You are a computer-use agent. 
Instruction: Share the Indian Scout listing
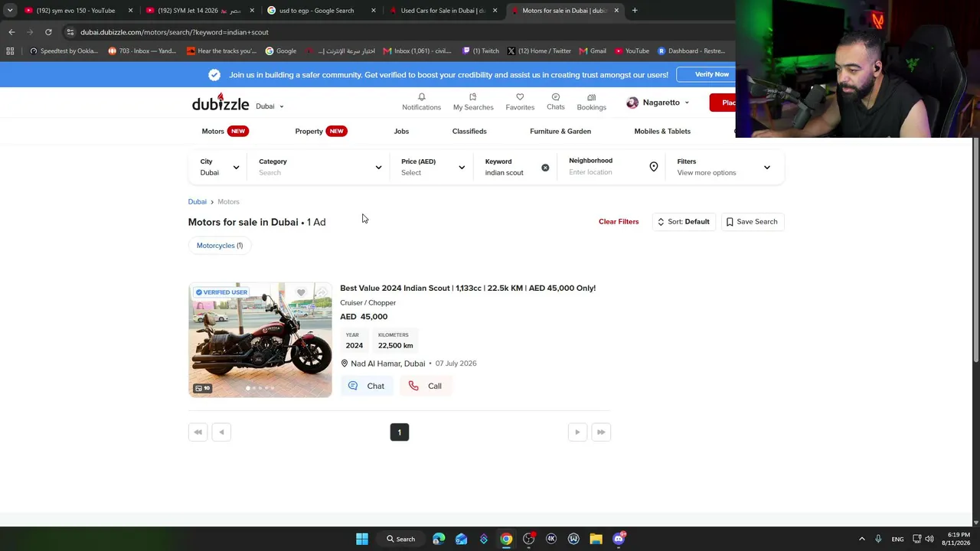click(x=321, y=292)
